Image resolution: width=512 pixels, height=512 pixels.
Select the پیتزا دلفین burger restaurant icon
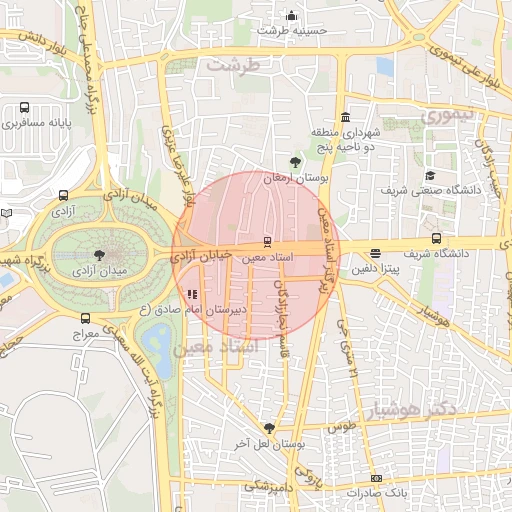[375, 254]
